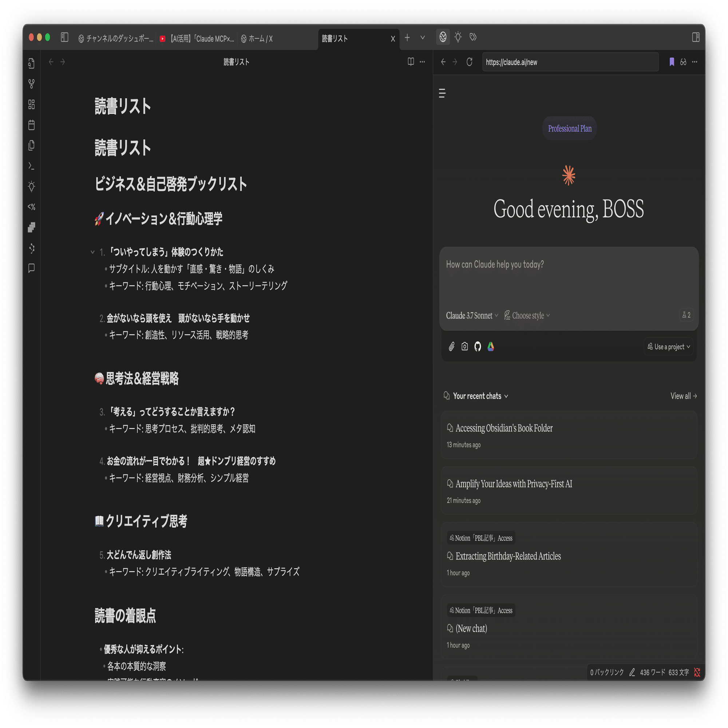Open the command palette terminal icon
The height and width of the screenshot is (728, 728).
(32, 166)
